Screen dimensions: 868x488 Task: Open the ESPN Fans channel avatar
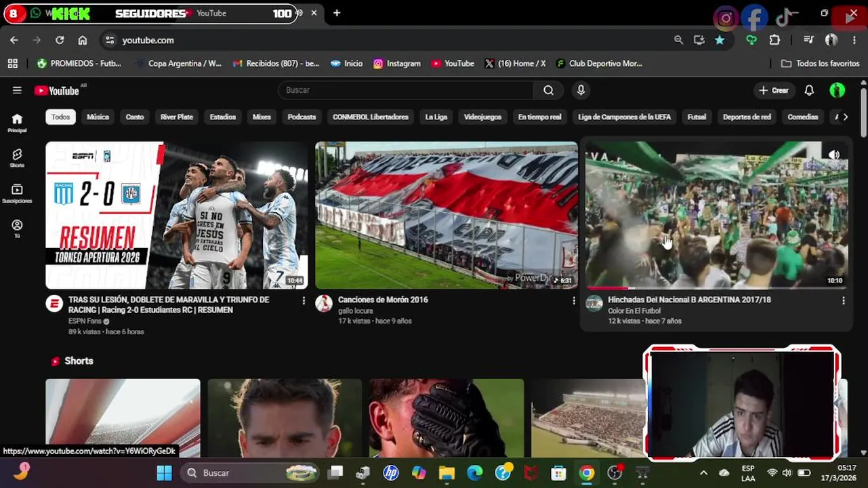(x=54, y=304)
